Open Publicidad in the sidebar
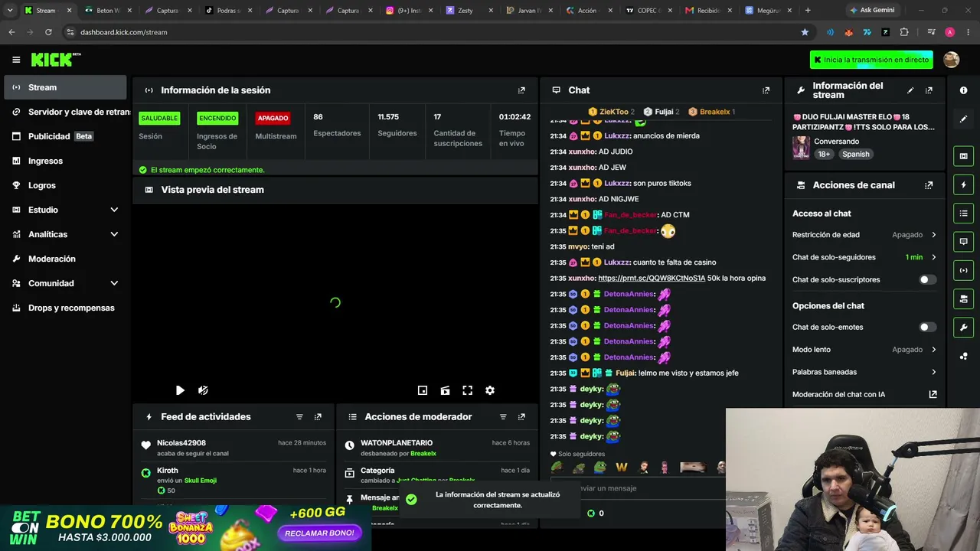 65,136
